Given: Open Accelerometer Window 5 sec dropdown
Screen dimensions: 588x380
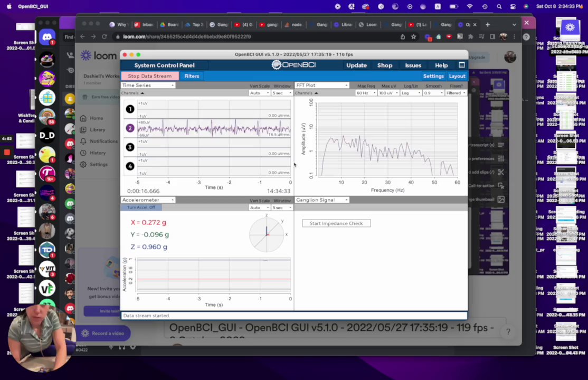Looking at the screenshot, I should point(282,207).
